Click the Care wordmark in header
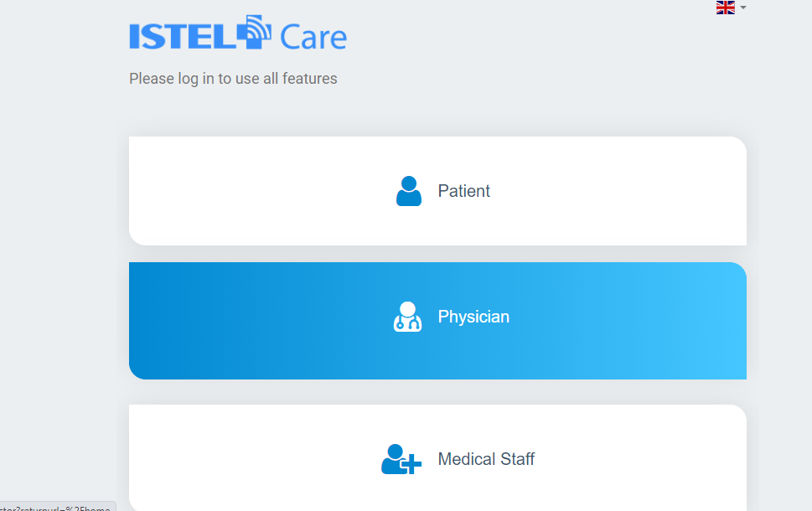 (x=313, y=37)
